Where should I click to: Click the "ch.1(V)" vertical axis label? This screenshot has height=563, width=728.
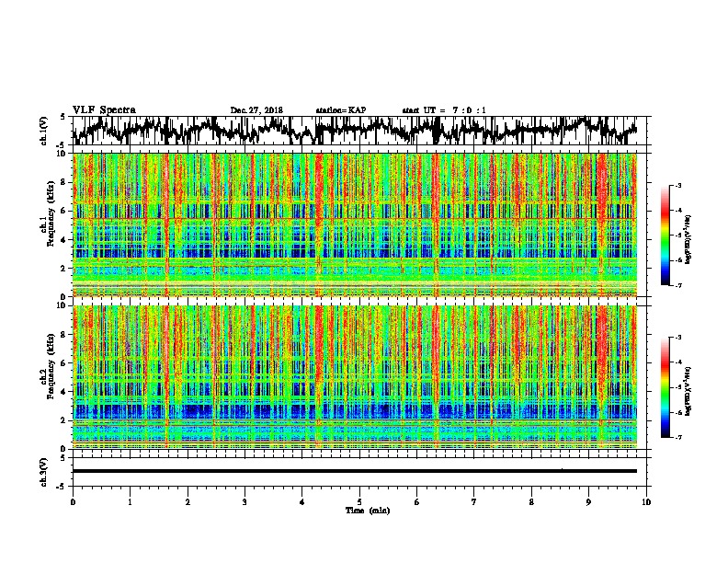click(x=43, y=131)
